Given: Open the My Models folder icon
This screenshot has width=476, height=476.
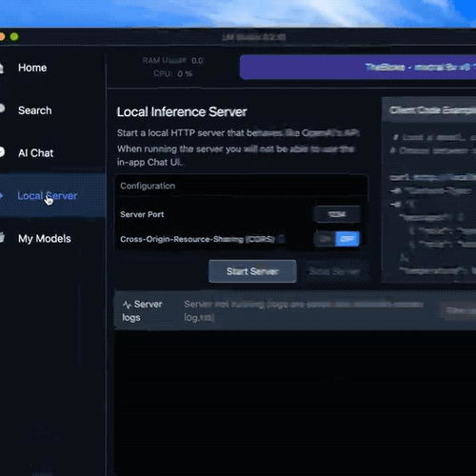Looking at the screenshot, I should pyautogui.click(x=2, y=237).
